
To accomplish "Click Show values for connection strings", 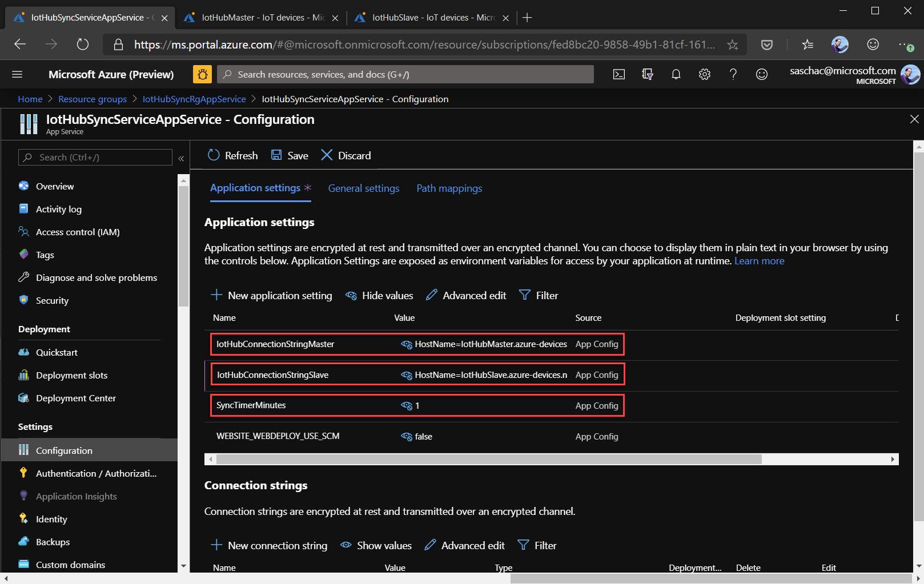I will pyautogui.click(x=376, y=545).
